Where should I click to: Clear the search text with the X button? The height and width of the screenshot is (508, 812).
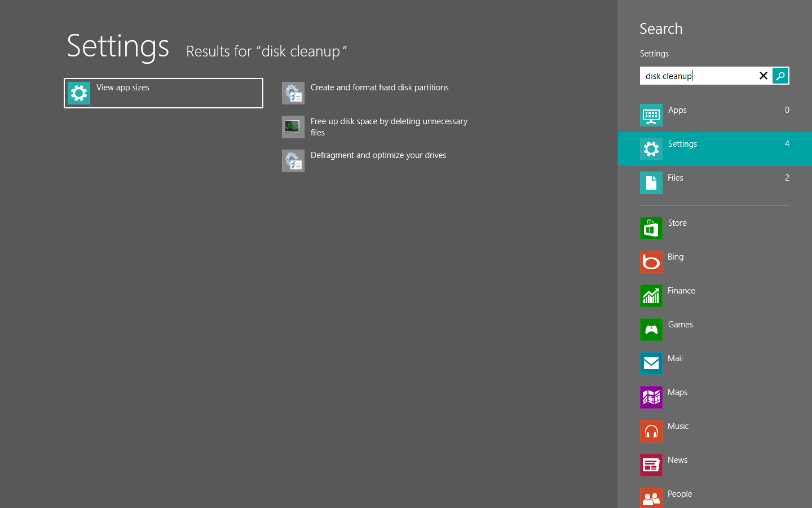[x=764, y=76]
